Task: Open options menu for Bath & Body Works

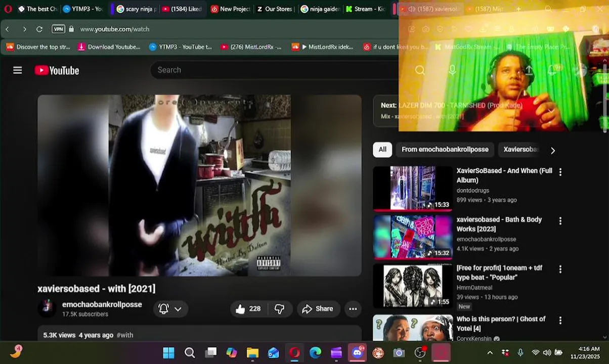Action: (560, 221)
